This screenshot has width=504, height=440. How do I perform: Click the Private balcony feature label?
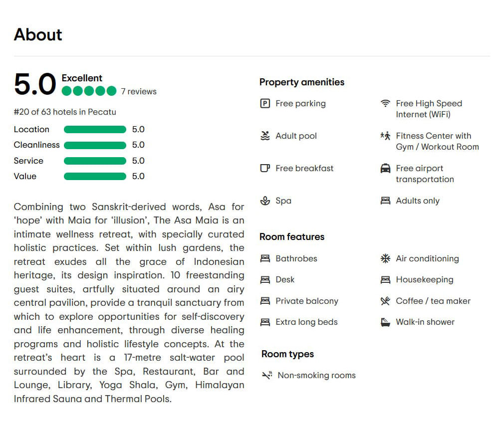pyautogui.click(x=307, y=301)
